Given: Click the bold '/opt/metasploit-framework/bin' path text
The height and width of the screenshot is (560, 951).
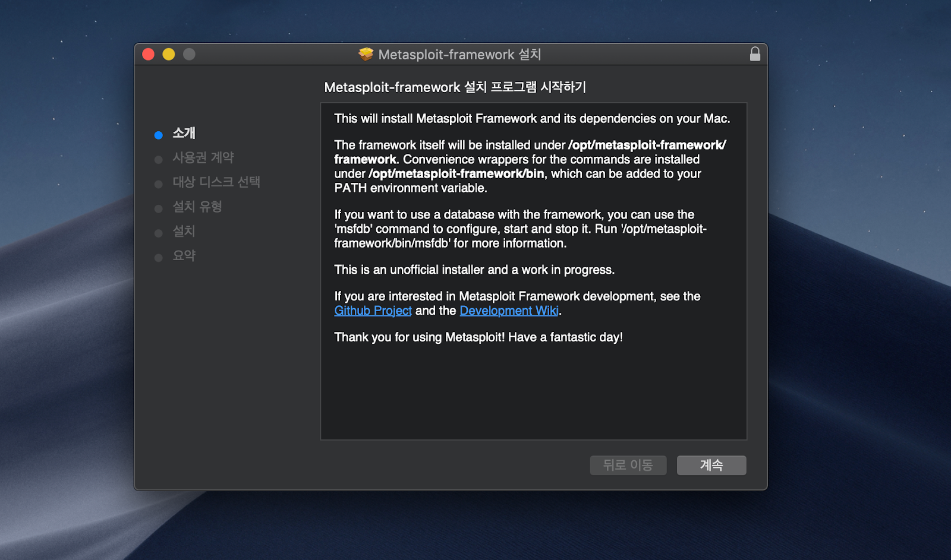Looking at the screenshot, I should 456,174.
